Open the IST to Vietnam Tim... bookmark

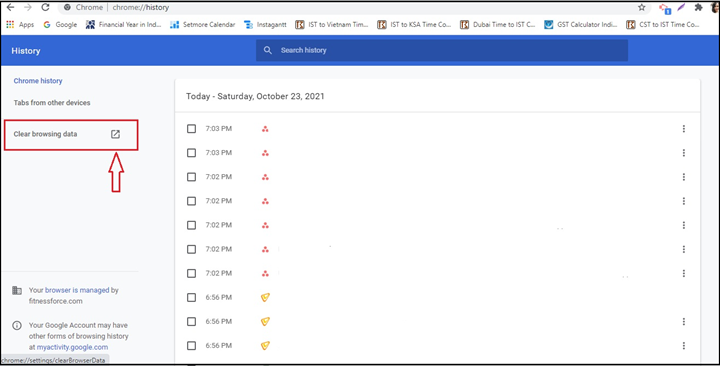pos(332,25)
